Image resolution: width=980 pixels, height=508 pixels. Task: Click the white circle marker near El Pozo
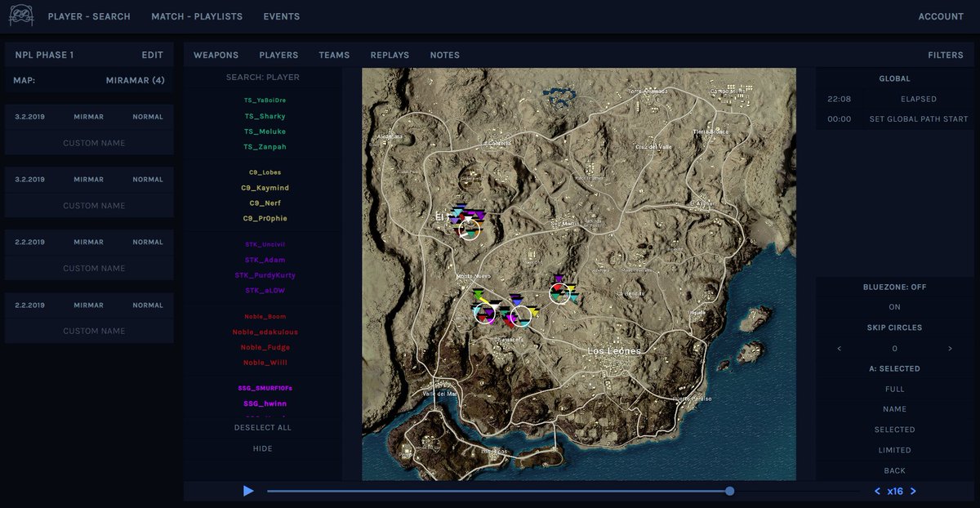(x=469, y=229)
